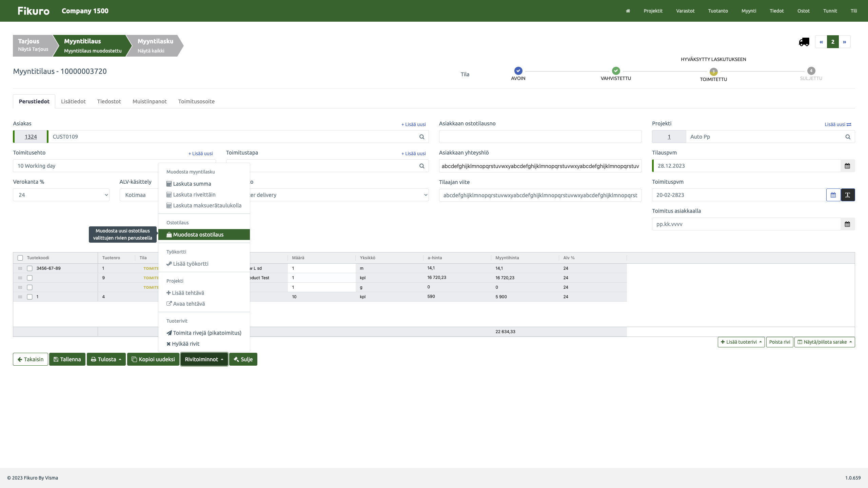Choose Laskuta summa from menu
Image resolution: width=868 pixels, height=488 pixels.
click(x=204, y=184)
